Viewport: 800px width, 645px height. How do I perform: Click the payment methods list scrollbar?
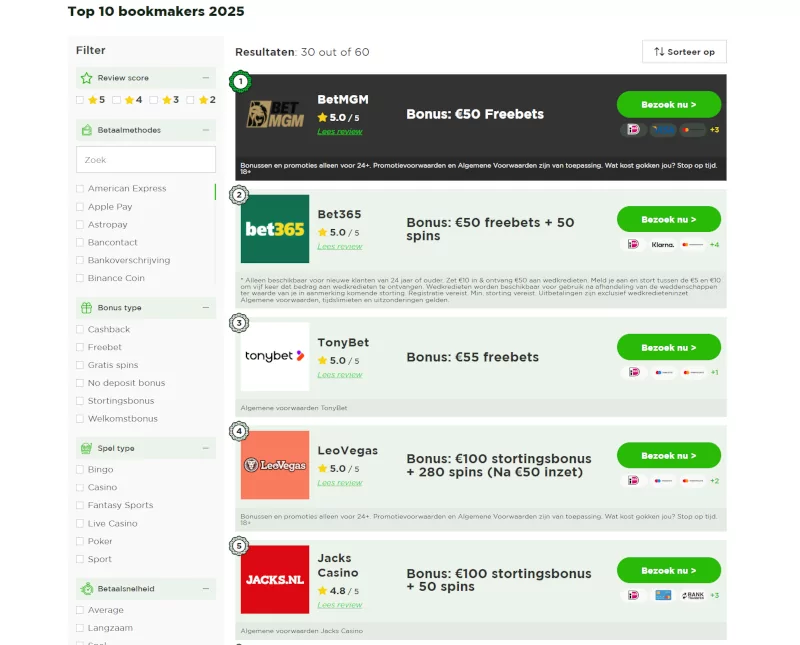tap(215, 192)
